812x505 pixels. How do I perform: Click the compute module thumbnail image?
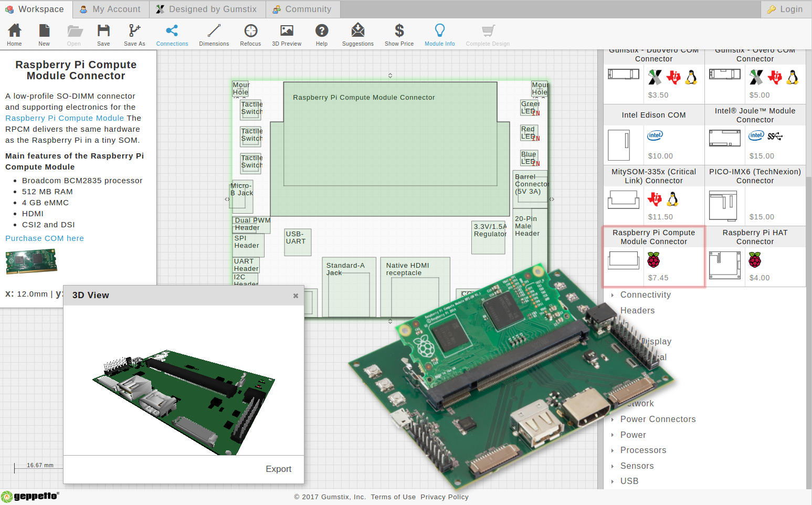pyautogui.click(x=31, y=261)
